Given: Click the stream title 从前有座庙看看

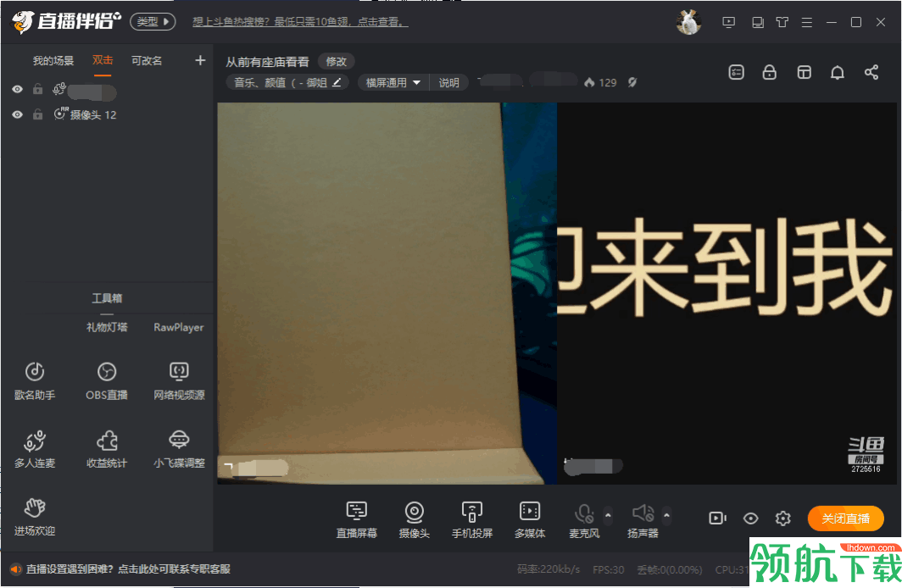Looking at the screenshot, I should coord(268,62).
